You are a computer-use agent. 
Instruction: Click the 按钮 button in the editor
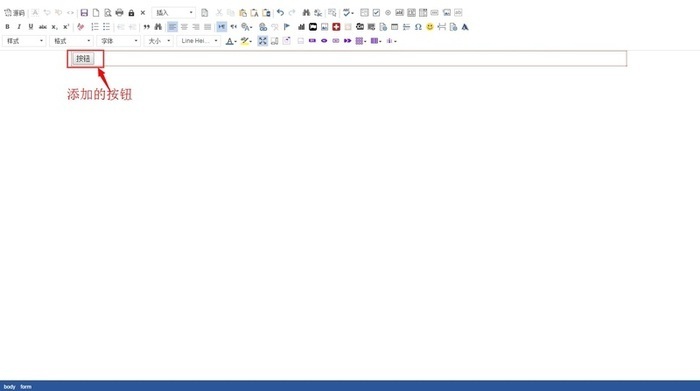[83, 58]
